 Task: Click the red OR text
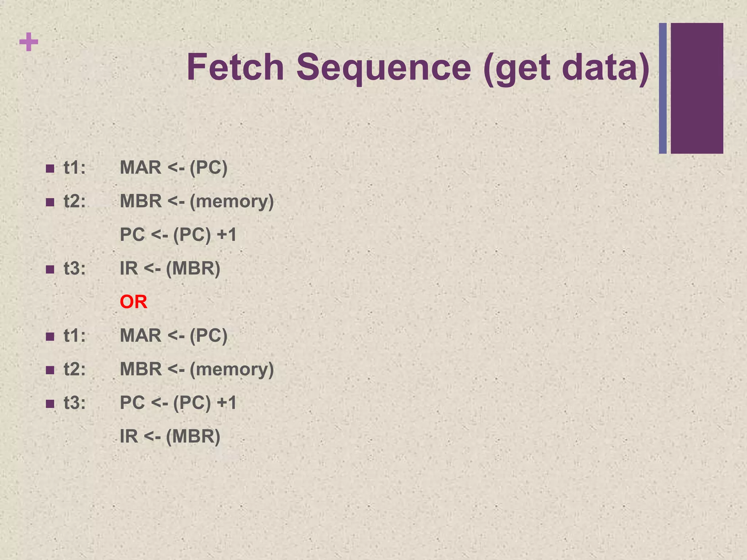click(x=133, y=302)
